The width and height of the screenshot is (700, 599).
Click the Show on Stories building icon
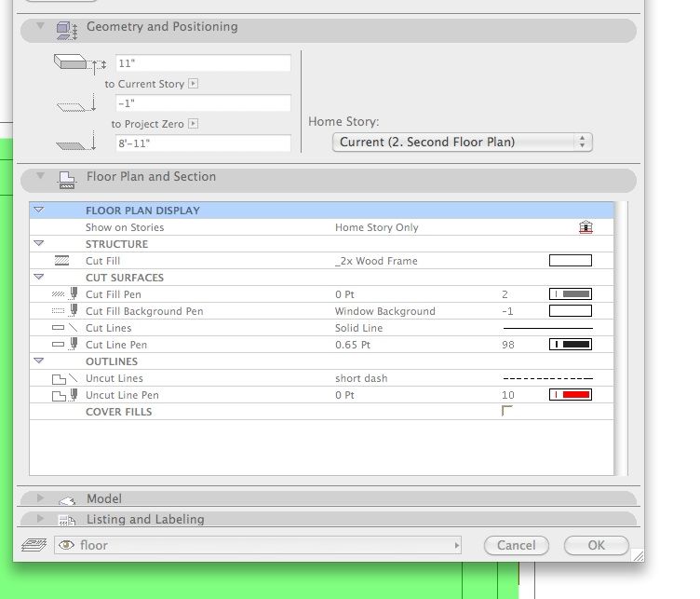[586, 227]
